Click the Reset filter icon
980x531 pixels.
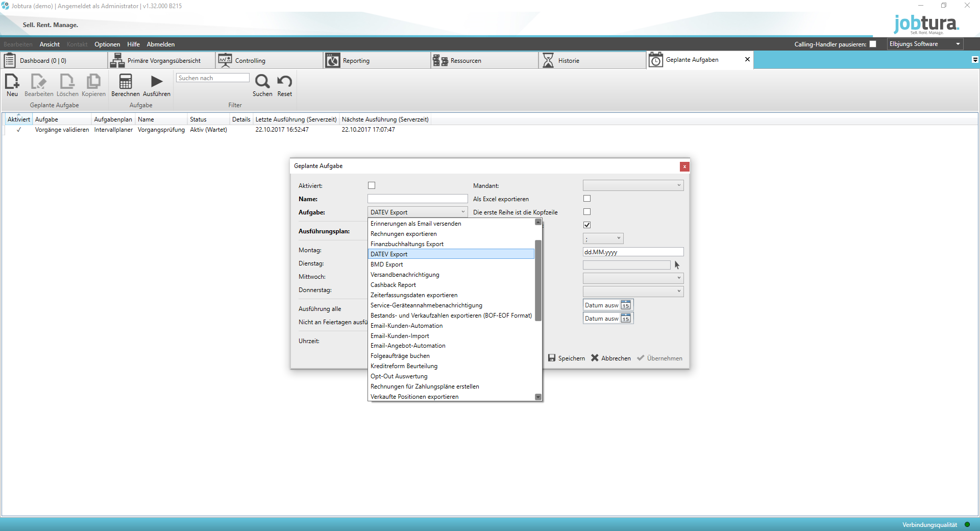click(x=284, y=81)
